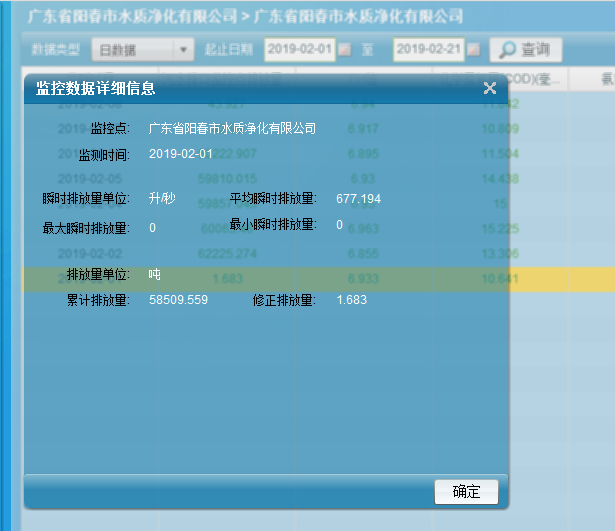Click the 查询 search button

526,50
